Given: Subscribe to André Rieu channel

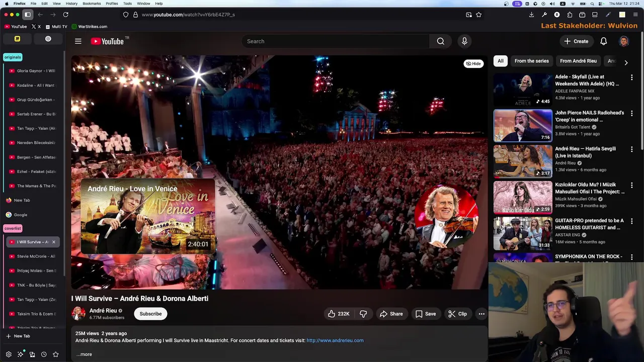Looking at the screenshot, I should (150, 314).
